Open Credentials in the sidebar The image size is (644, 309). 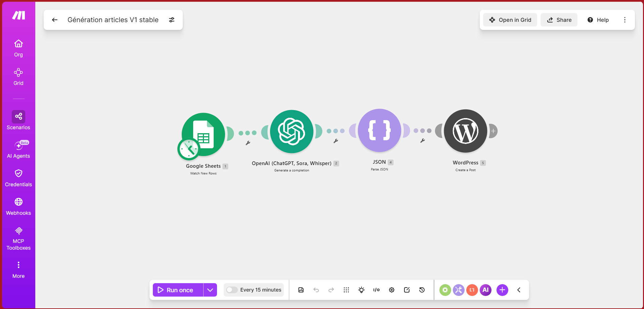18,178
